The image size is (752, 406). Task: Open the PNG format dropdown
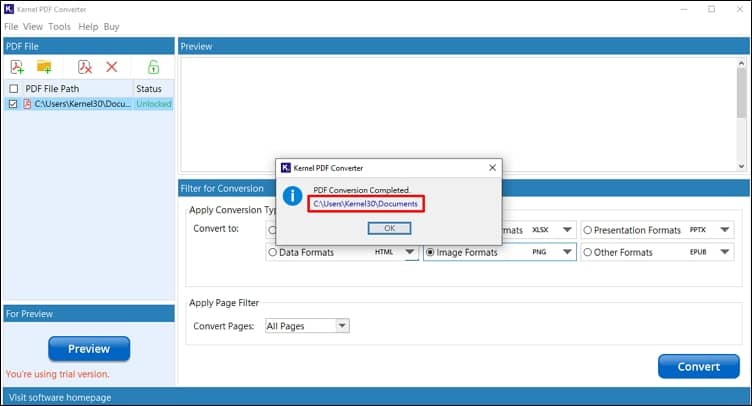[x=567, y=252]
